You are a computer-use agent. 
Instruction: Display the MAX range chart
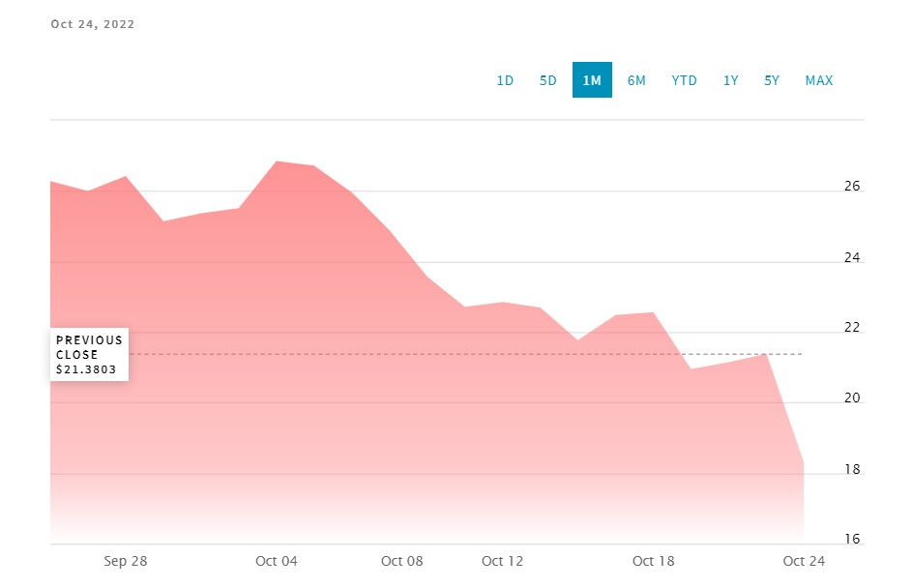(x=819, y=80)
